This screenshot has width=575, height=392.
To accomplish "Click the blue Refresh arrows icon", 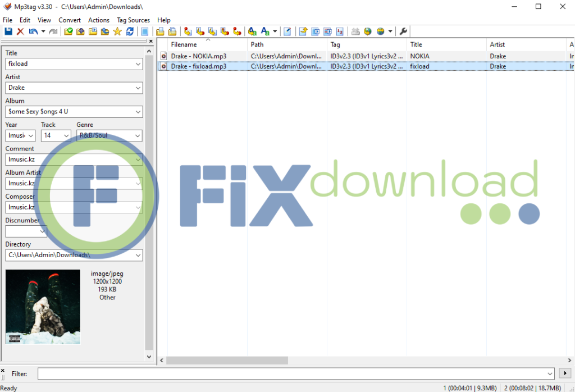I will (130, 31).
